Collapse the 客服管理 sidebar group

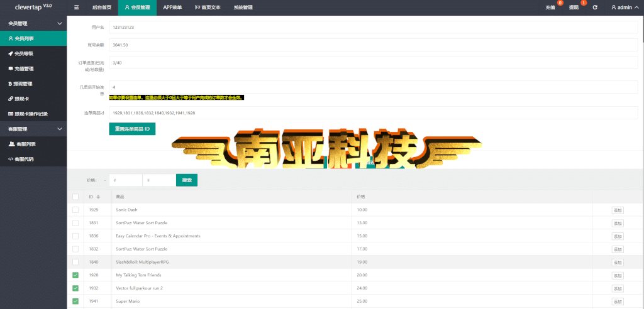coord(33,129)
